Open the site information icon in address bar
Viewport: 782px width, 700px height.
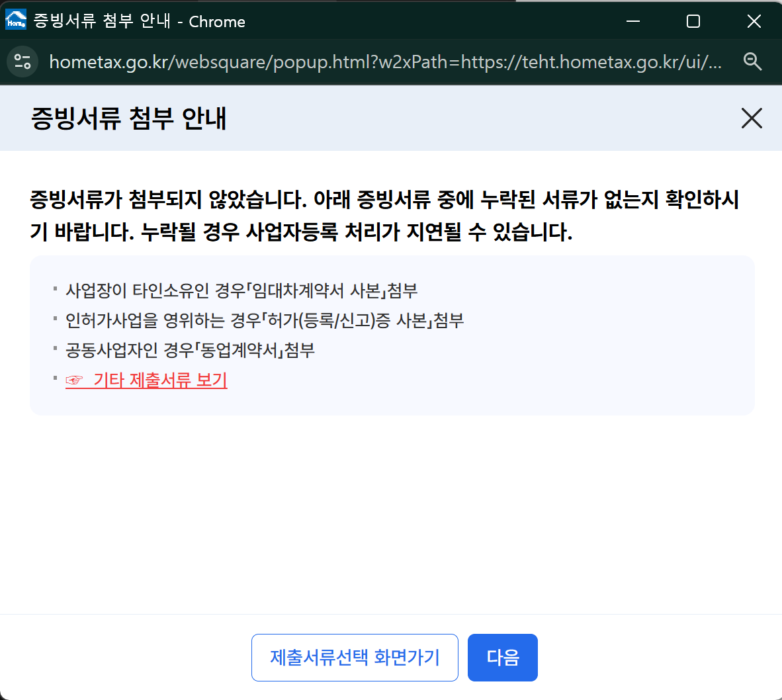(22, 61)
